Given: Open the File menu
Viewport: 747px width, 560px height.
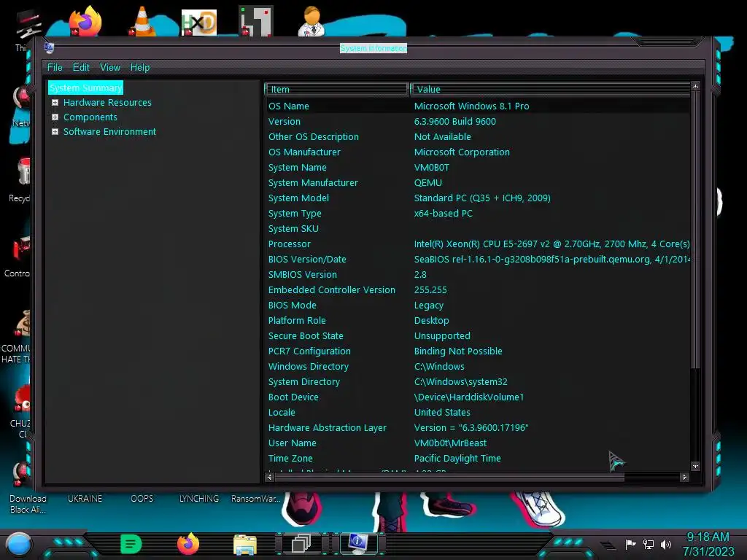Looking at the screenshot, I should [55, 68].
